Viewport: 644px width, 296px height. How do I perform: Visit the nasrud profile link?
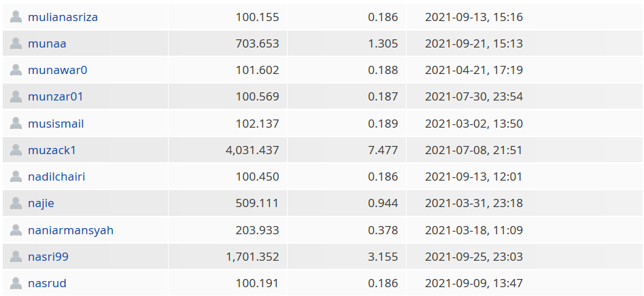coord(47,283)
